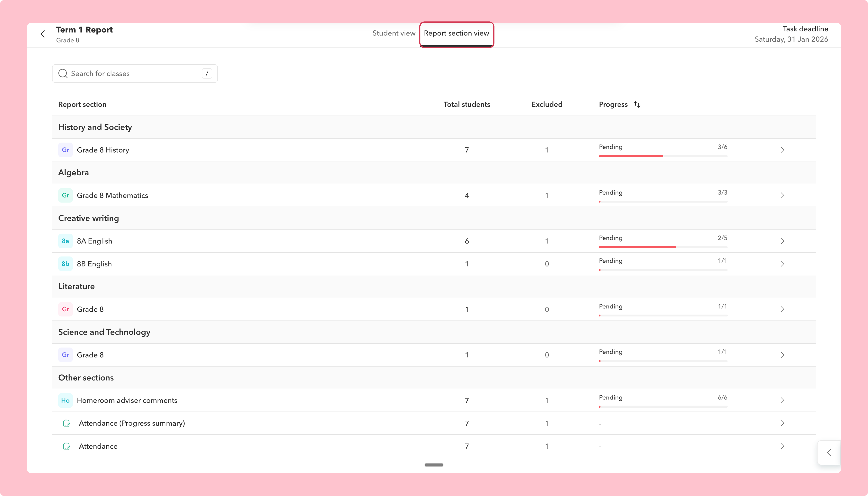Open 8B English using its row chevron
Viewport: 868px width, 496px height.
783,264
